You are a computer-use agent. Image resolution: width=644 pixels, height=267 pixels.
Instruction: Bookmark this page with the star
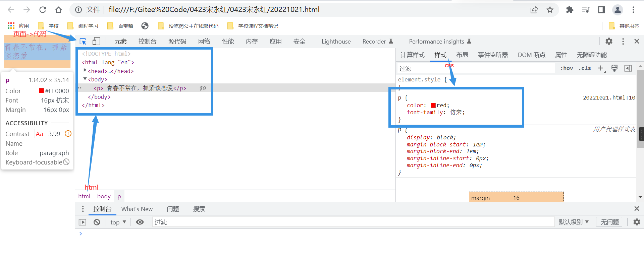pyautogui.click(x=550, y=10)
